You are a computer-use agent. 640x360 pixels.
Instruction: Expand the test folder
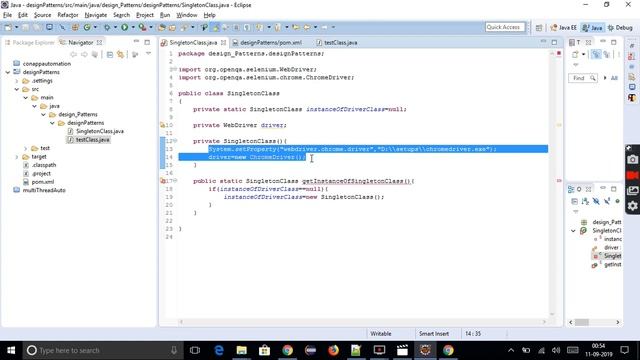coord(26,148)
